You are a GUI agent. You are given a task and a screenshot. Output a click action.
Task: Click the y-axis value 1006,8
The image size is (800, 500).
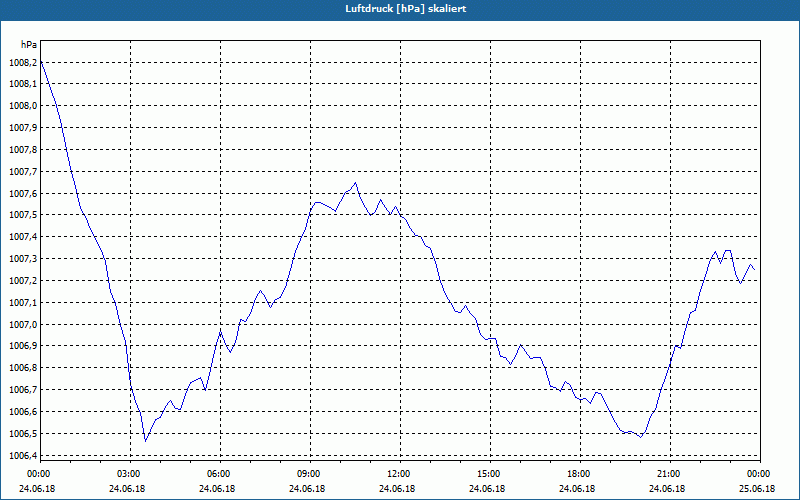pyautogui.click(x=23, y=368)
